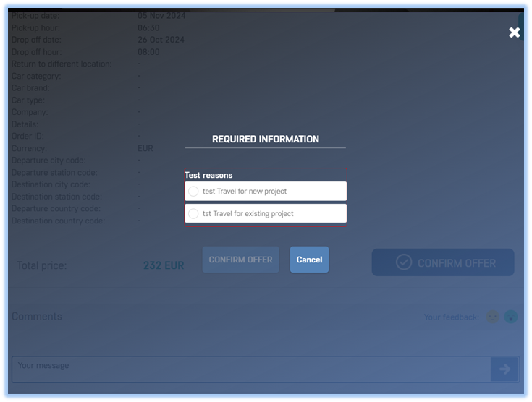Click the drop off hour value 08:00
The height and width of the screenshot is (402, 532).
[148, 52]
